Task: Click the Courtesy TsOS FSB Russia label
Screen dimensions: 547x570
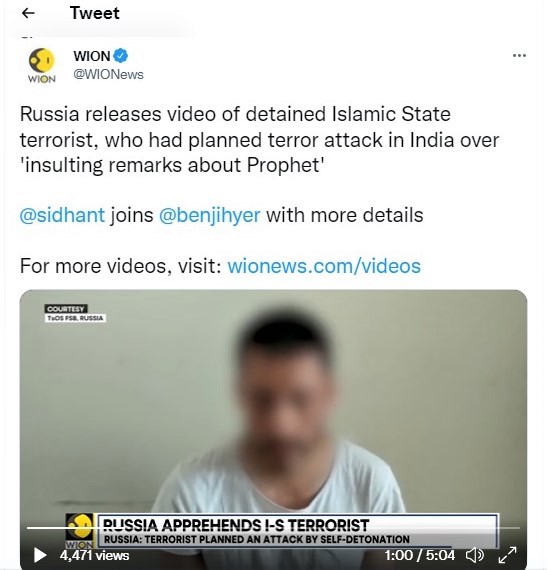Action: [x=75, y=313]
